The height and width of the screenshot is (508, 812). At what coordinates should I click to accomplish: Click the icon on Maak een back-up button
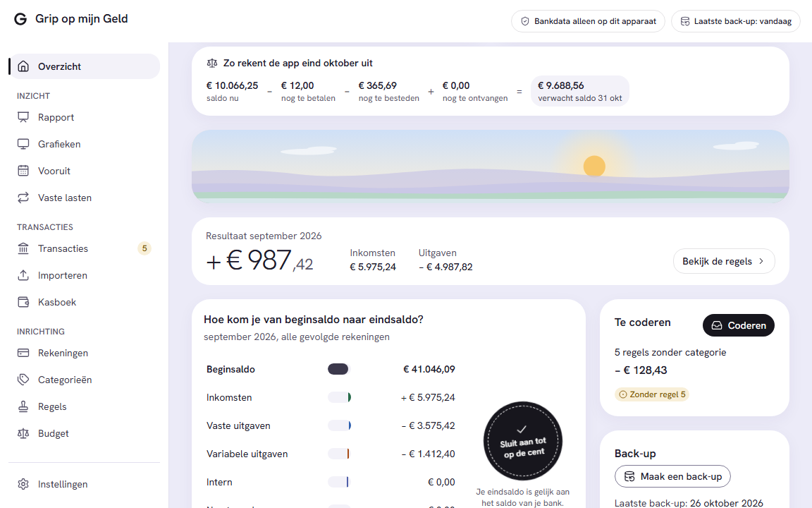(x=629, y=476)
